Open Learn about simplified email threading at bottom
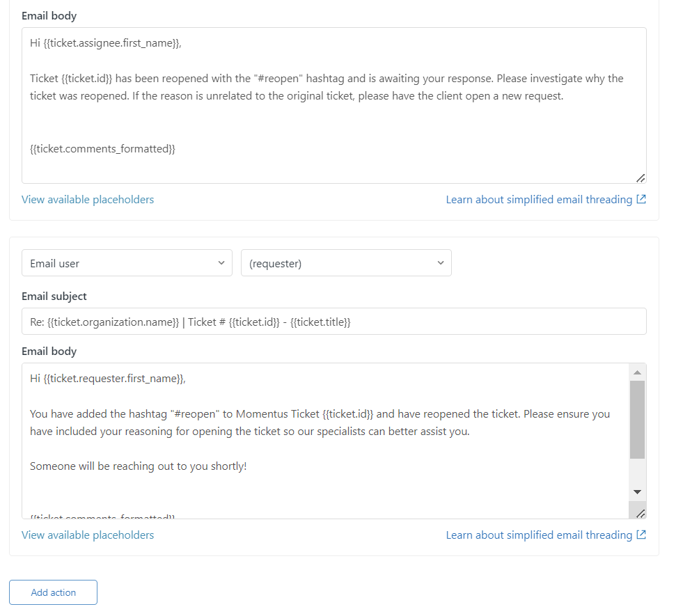Image resolution: width=699 pixels, height=616 pixels. (x=540, y=535)
